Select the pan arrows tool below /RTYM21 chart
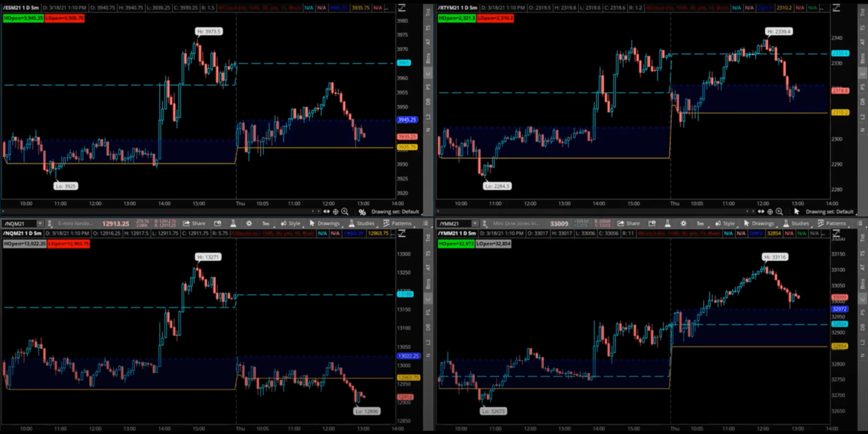This screenshot has width=868, height=434. [x=761, y=212]
